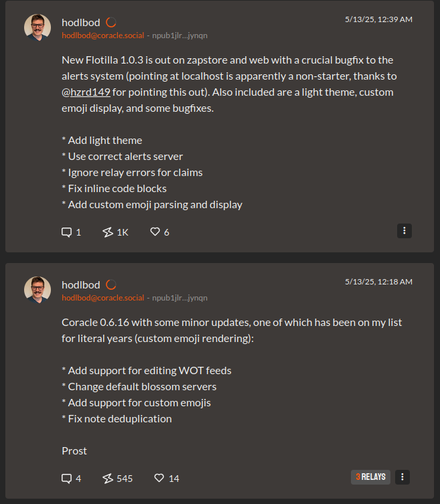Click the orange ring icon beside first hodlbod
The width and height of the screenshot is (440, 504).
point(111,23)
